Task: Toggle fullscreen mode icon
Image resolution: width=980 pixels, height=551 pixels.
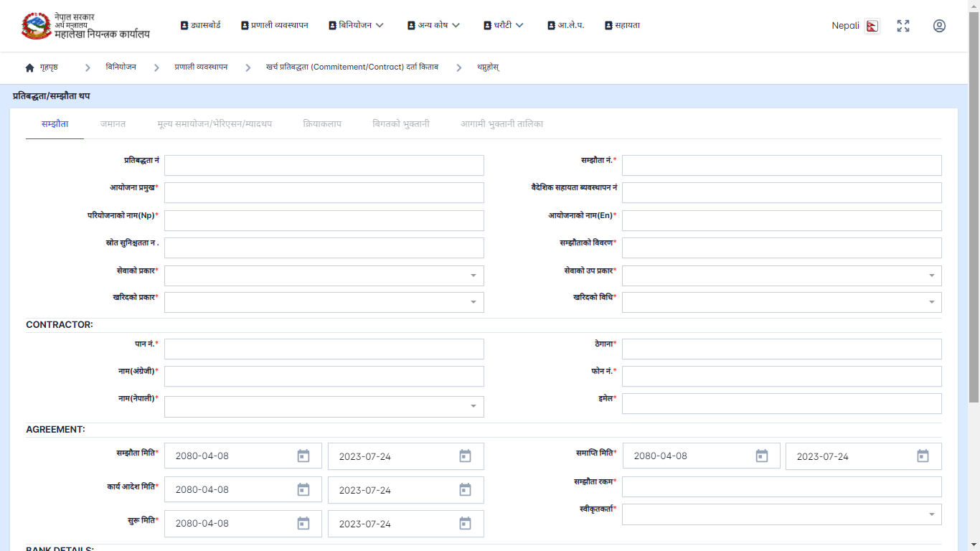Action: [x=903, y=26]
